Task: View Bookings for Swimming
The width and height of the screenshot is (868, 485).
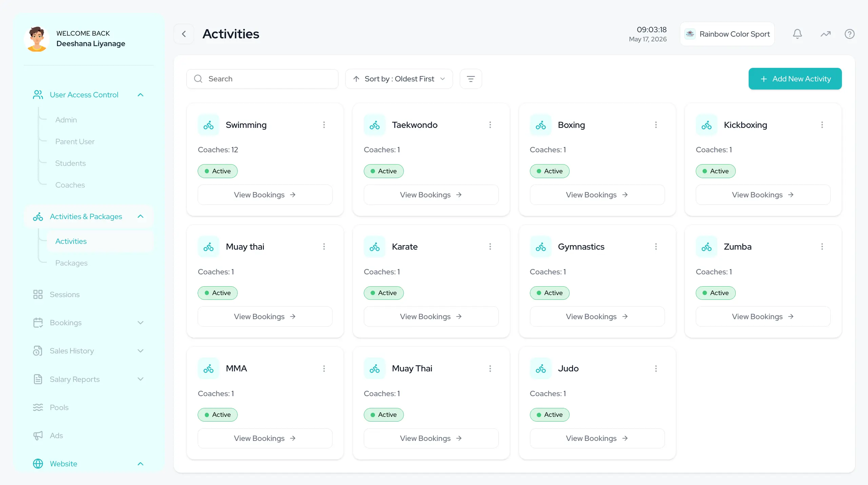Action: [x=265, y=195]
